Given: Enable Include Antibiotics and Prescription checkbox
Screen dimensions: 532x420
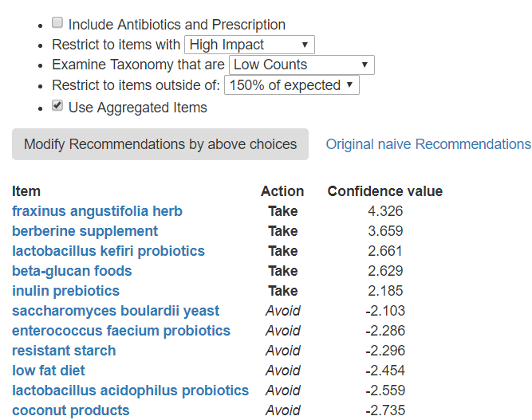Looking at the screenshot, I should (x=57, y=24).
